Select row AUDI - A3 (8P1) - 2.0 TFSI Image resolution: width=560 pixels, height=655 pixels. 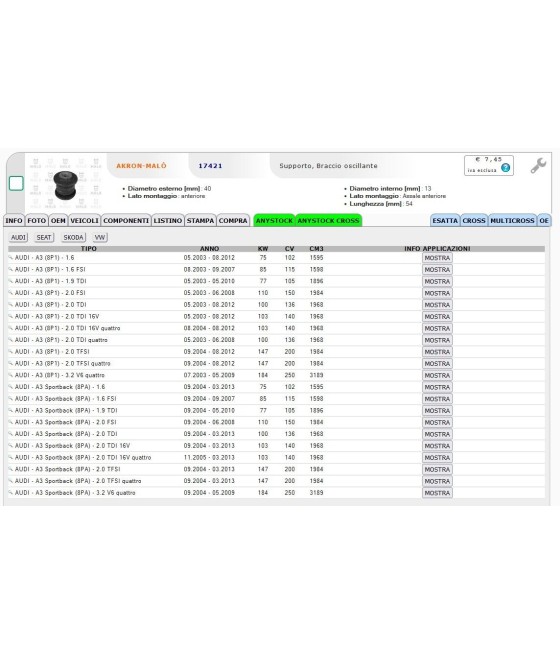point(276,352)
